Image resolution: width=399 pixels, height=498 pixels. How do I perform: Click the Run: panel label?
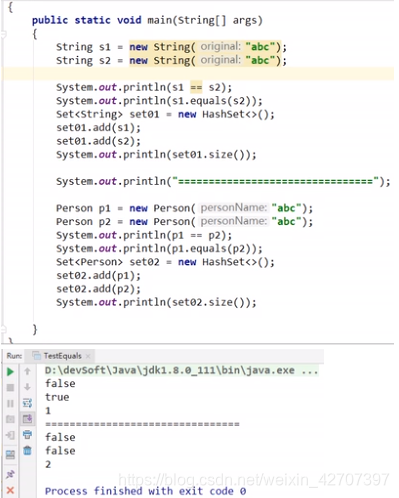(14, 356)
